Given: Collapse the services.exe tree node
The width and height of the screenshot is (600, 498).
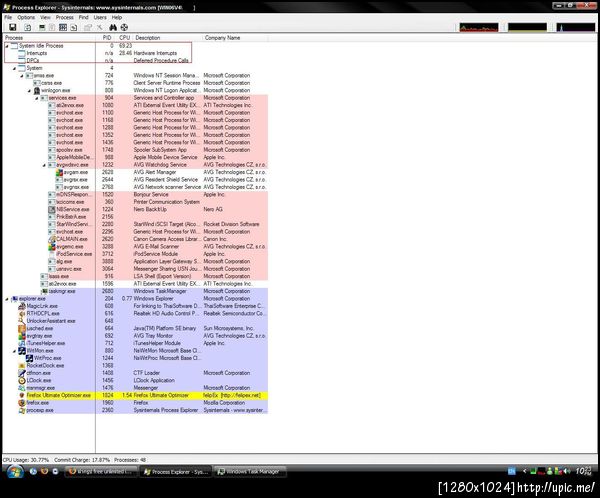Looking at the screenshot, I should pyautogui.click(x=37, y=98).
